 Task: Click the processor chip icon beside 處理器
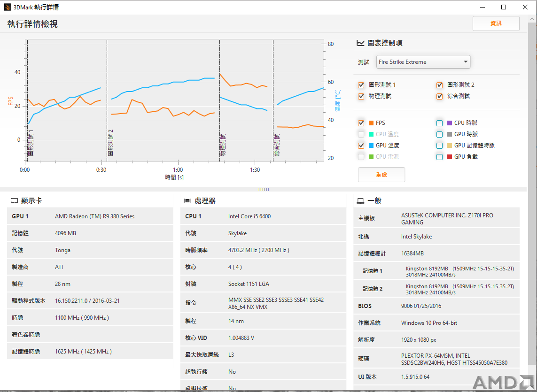coord(187,200)
